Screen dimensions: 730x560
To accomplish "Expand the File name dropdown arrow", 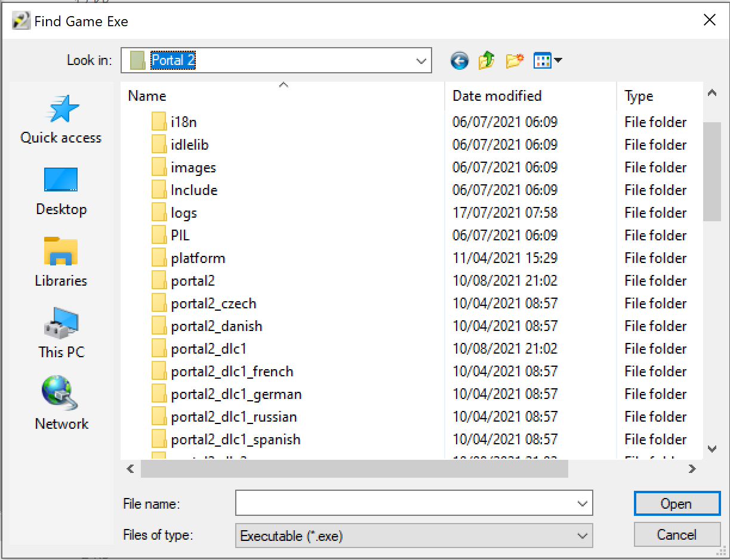I will pyautogui.click(x=583, y=504).
